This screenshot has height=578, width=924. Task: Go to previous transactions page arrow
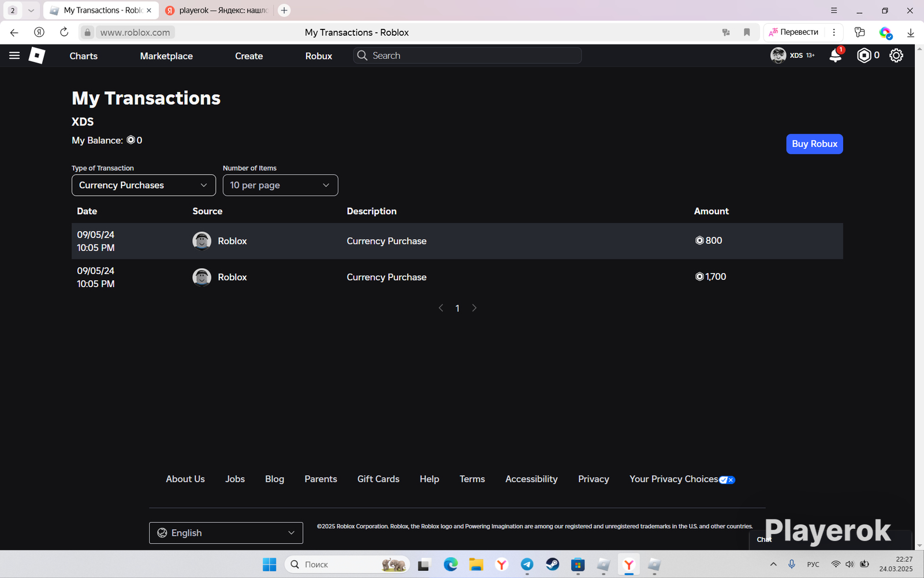[441, 308]
